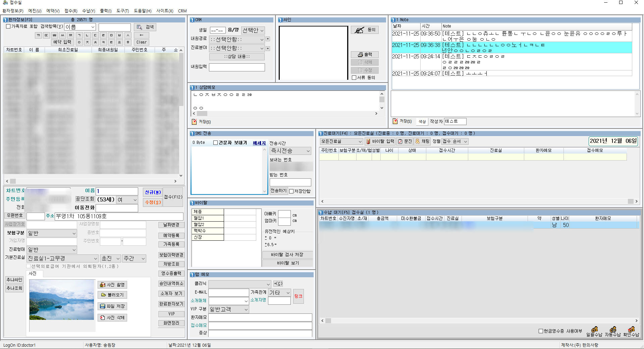Check the 긴문자 보내기 option
The width and height of the screenshot is (644, 349).
coord(216,143)
